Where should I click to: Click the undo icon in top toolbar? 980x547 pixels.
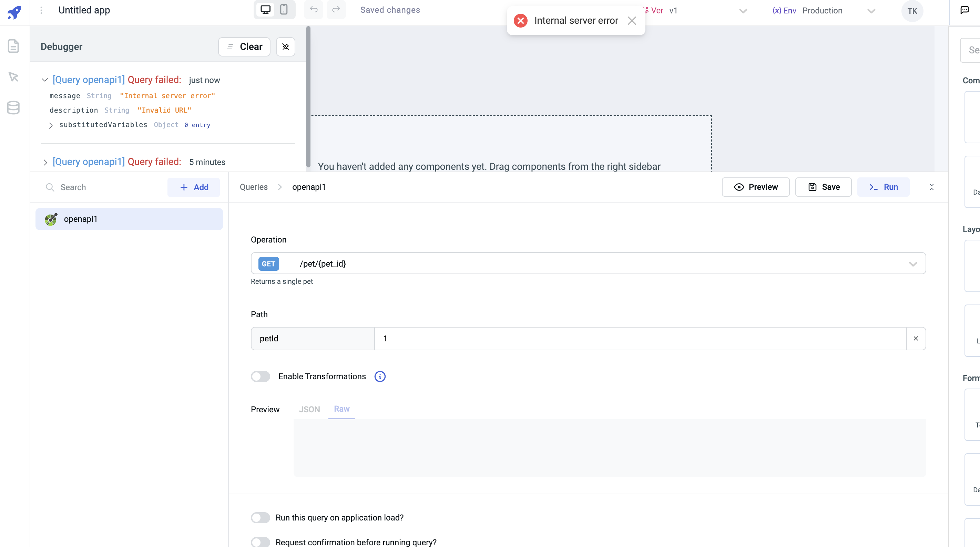pos(313,10)
